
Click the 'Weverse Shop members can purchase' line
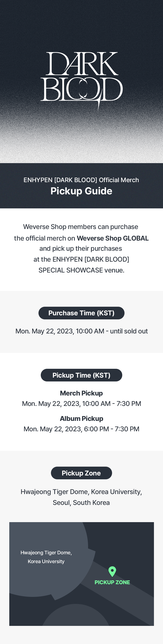(81, 227)
